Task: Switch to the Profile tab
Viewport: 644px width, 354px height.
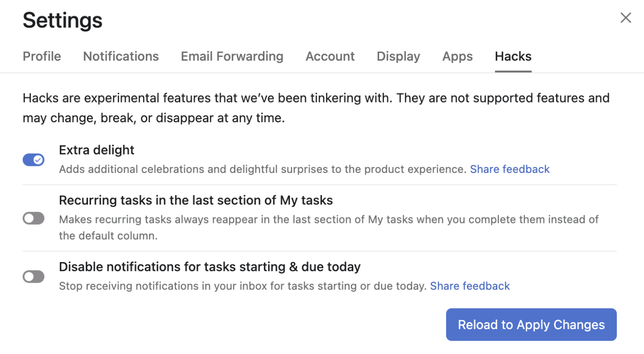Action: click(x=42, y=57)
